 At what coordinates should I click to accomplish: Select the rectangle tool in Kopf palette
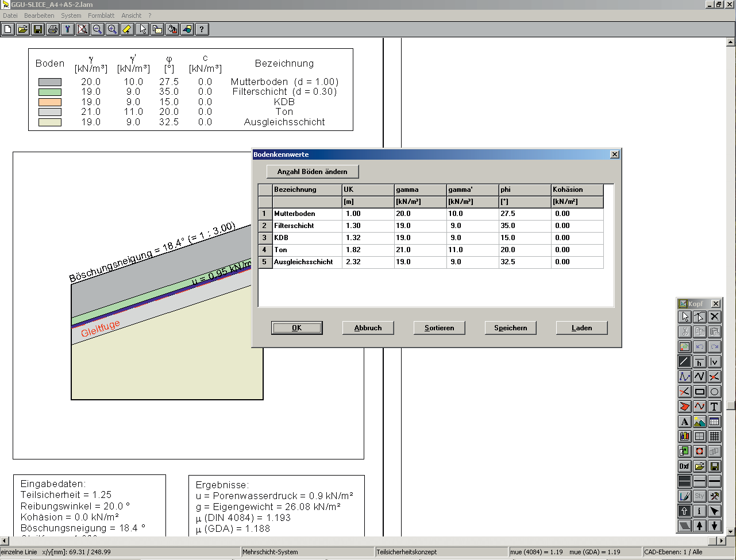pyautogui.click(x=700, y=392)
